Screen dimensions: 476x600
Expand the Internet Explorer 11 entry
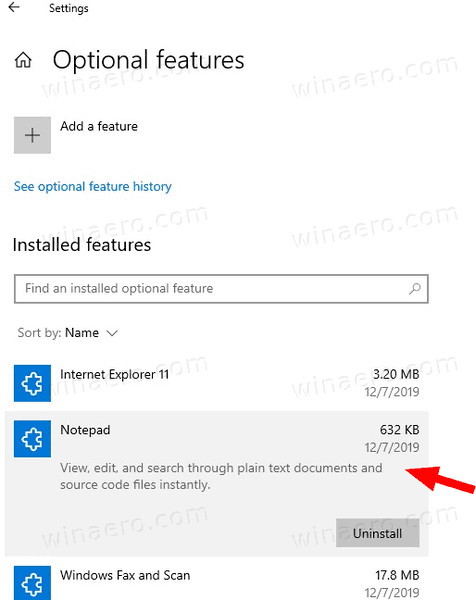point(217,383)
